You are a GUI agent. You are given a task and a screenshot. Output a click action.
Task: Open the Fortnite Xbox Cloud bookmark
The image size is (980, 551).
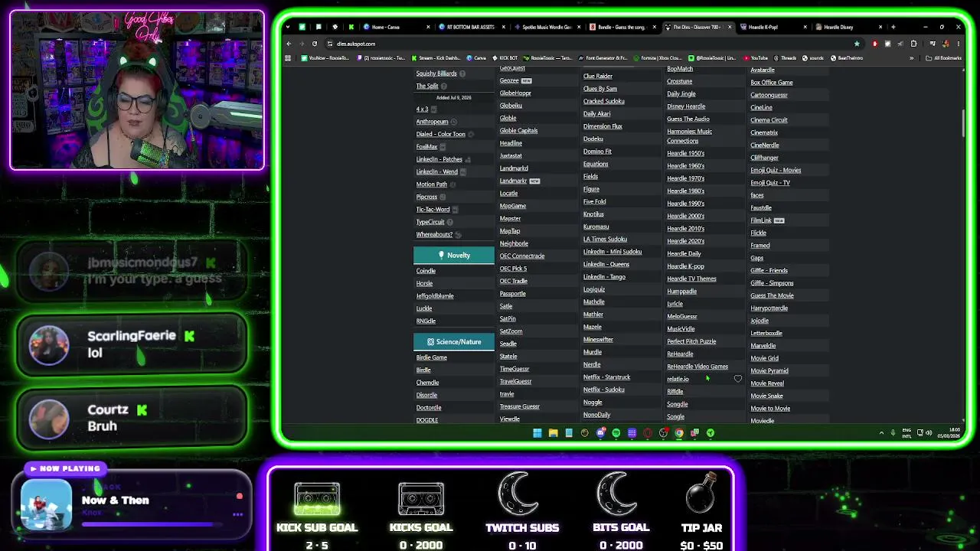tap(656, 58)
